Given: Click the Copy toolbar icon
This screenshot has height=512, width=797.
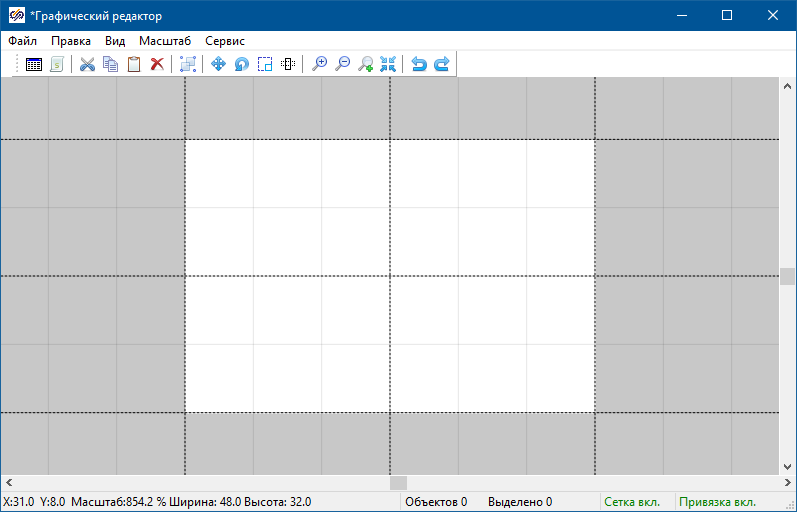Looking at the screenshot, I should (110, 64).
